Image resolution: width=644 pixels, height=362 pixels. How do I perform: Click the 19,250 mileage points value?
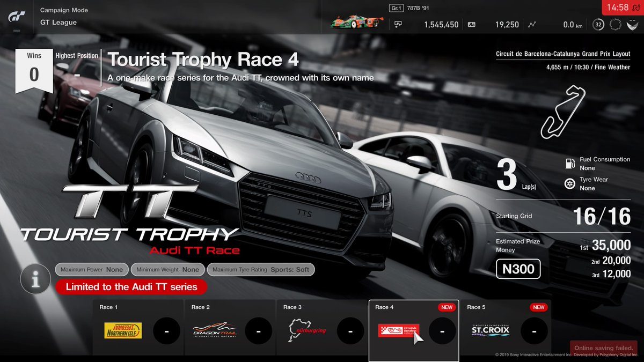tap(507, 25)
